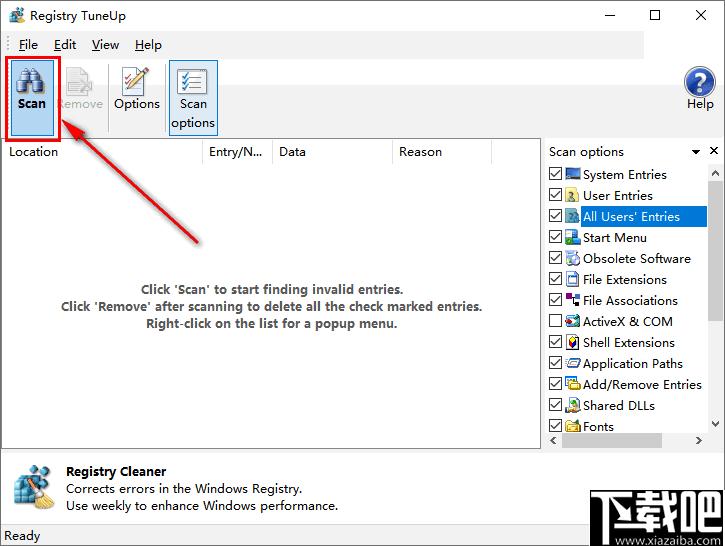Select the 'Shell Extensions' list label
The image size is (725, 546).
(629, 343)
